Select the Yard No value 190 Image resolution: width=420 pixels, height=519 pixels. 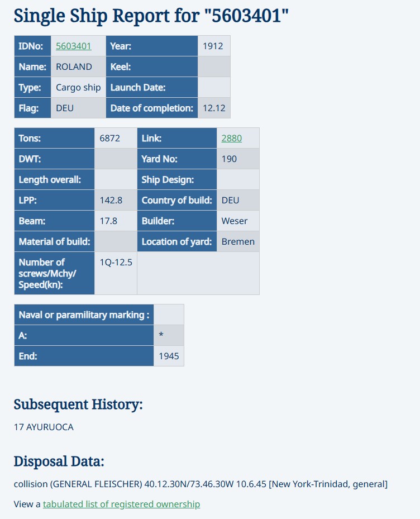pyautogui.click(x=229, y=159)
